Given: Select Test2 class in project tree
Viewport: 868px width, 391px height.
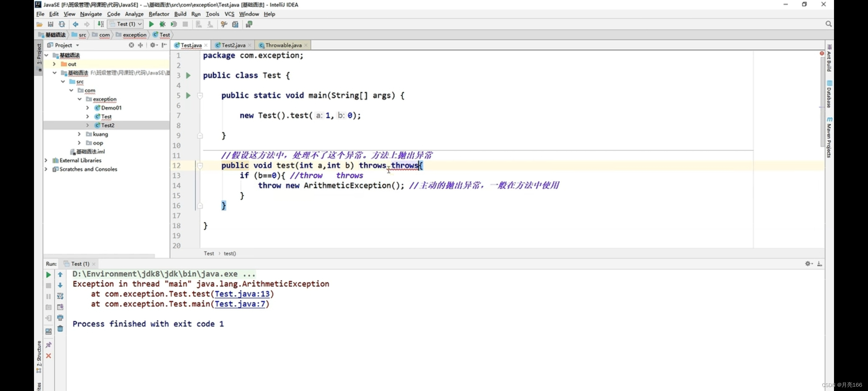Looking at the screenshot, I should [x=107, y=125].
